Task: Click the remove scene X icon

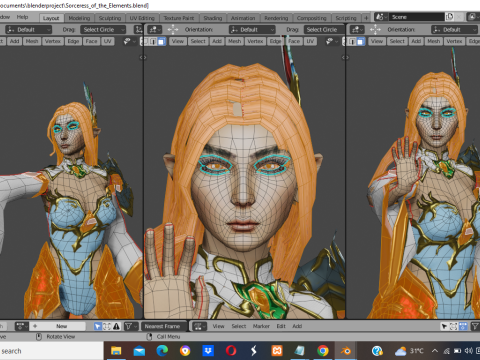Action: 459,17
